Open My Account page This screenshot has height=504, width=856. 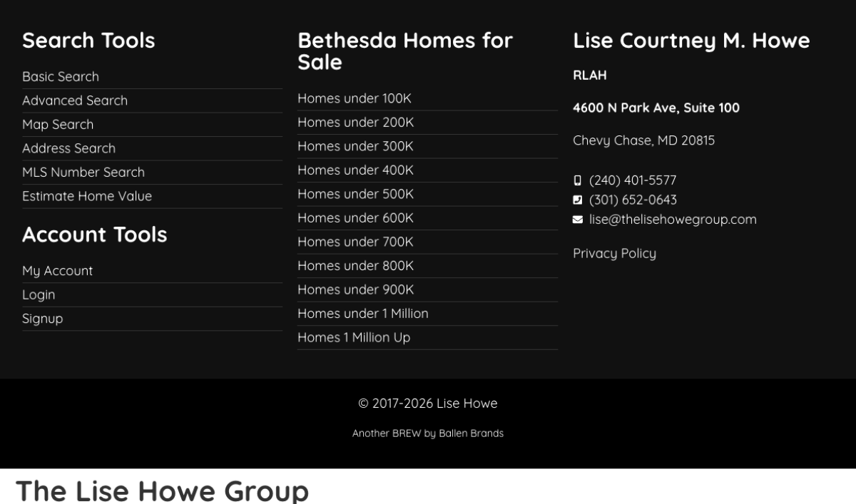[57, 271]
